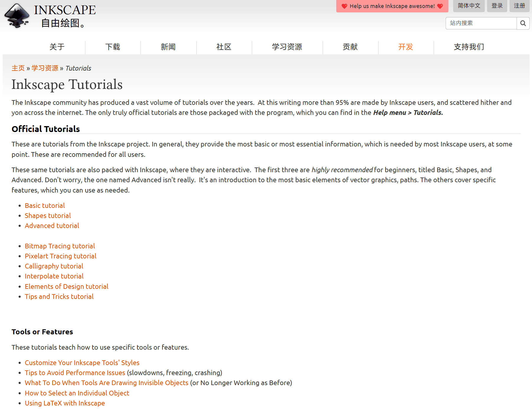Viewport: 532px width, 412px height.
Task: Open How to Select an Individual Object link
Action: (x=77, y=393)
